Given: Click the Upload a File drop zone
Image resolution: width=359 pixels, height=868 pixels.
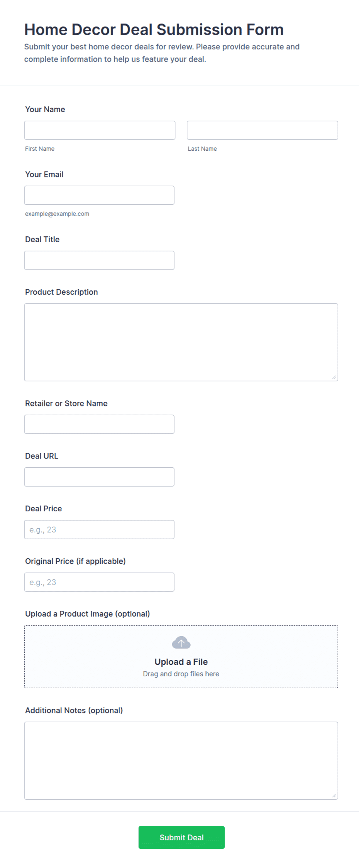Looking at the screenshot, I should click(x=181, y=657).
